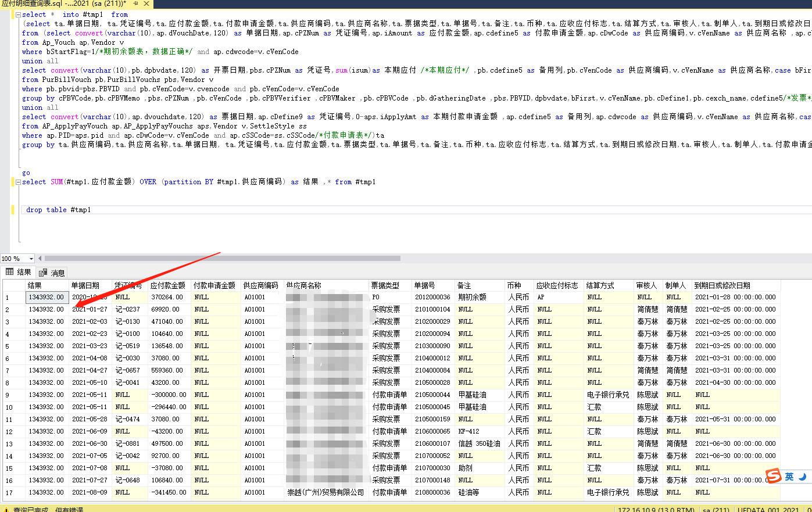
Task: Click supplier cell 崇越(广州)贸易有限公司
Action: (x=327, y=492)
